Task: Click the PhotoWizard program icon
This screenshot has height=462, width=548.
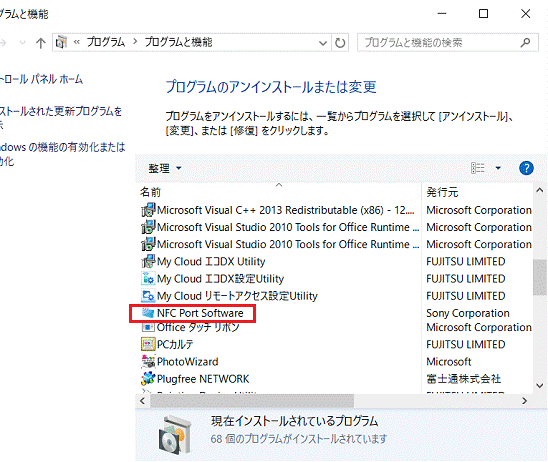Action: 148,361
